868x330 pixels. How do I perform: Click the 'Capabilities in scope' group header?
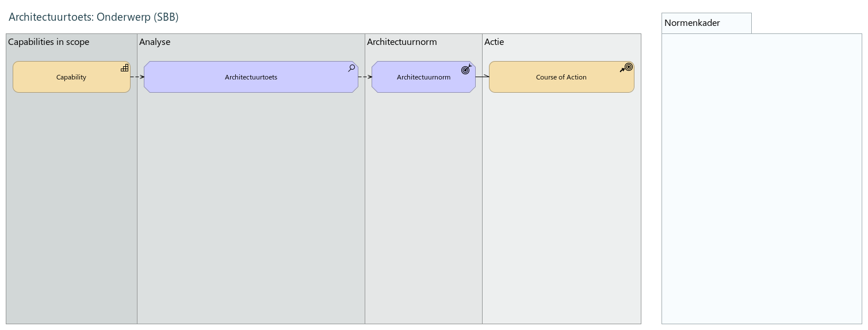click(49, 42)
